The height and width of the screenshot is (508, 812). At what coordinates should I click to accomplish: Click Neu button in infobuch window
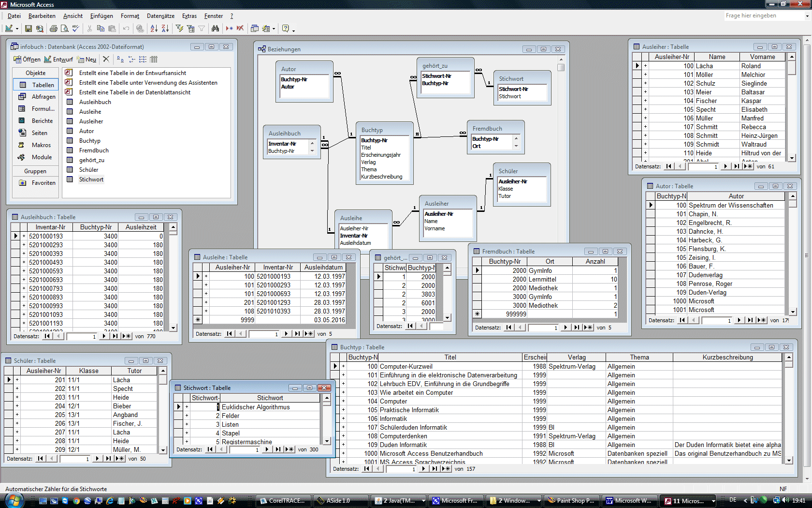pos(87,60)
